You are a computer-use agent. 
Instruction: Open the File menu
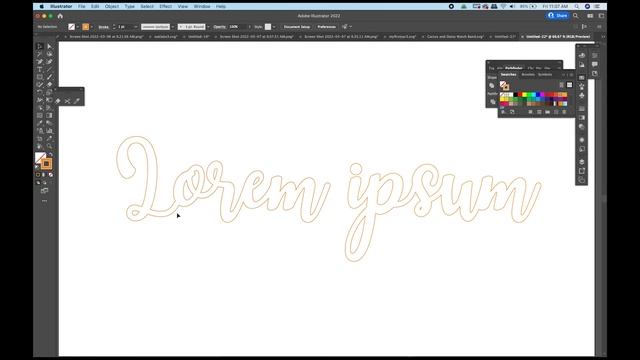point(82,7)
